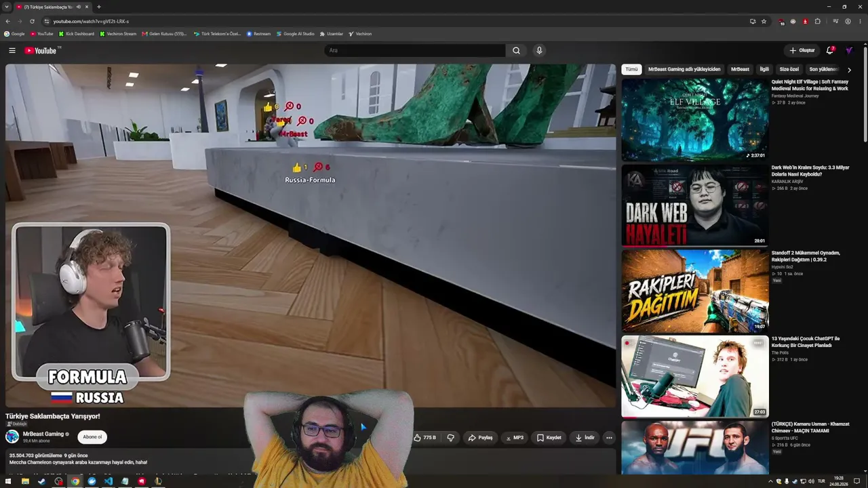Image resolution: width=868 pixels, height=488 pixels.
Task: Click the MP3 download button
Action: tap(515, 438)
